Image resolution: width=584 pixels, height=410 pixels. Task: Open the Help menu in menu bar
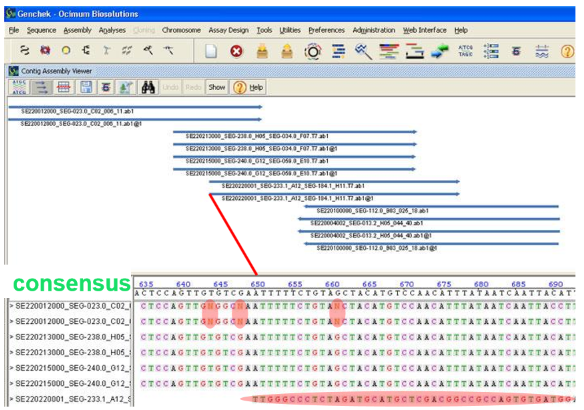point(461,30)
